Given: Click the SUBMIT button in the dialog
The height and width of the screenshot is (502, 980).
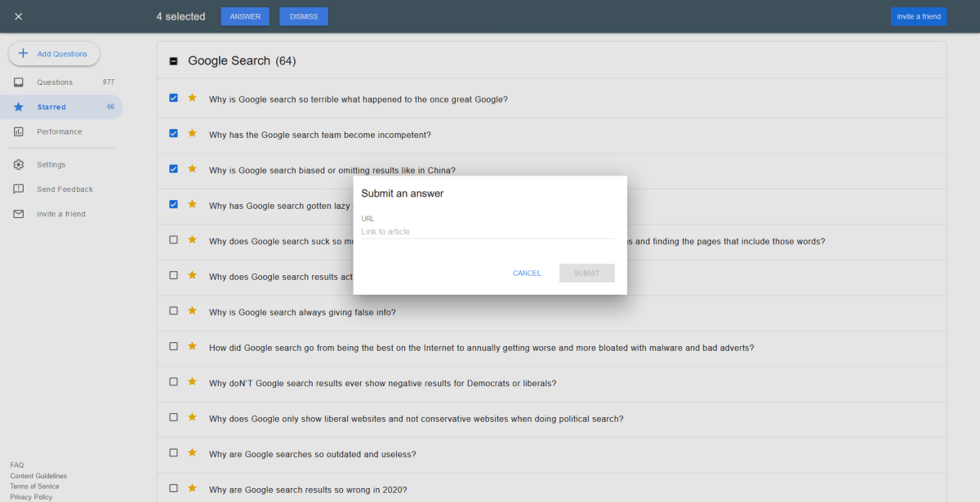Looking at the screenshot, I should [587, 273].
